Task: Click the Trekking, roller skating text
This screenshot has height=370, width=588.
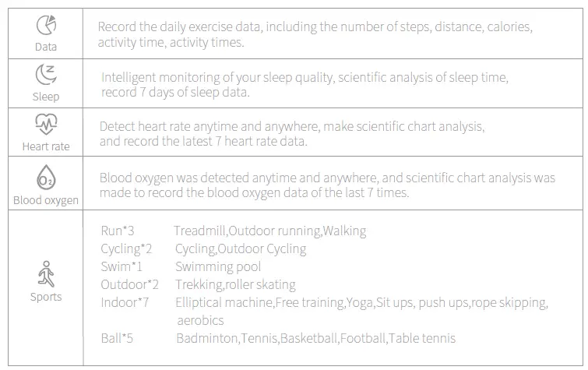Action: pyautogui.click(x=235, y=285)
